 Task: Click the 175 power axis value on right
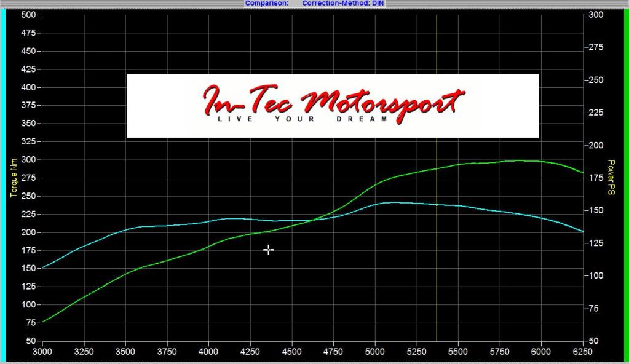click(596, 178)
